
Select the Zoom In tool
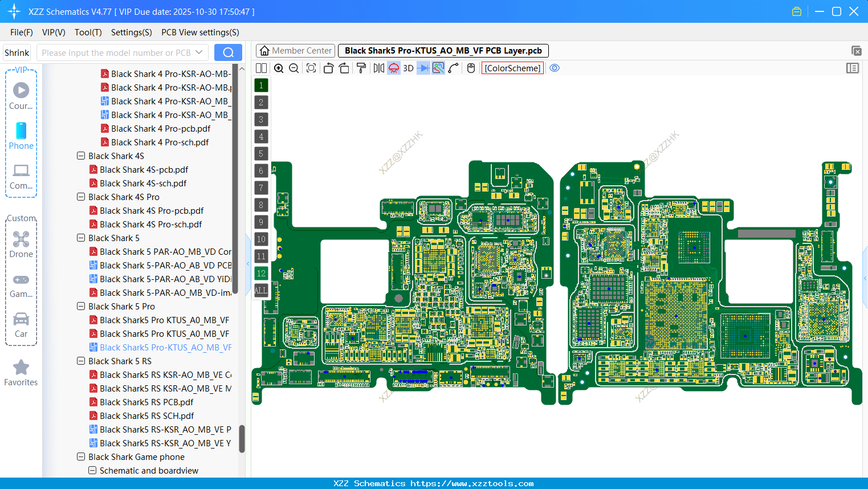279,68
